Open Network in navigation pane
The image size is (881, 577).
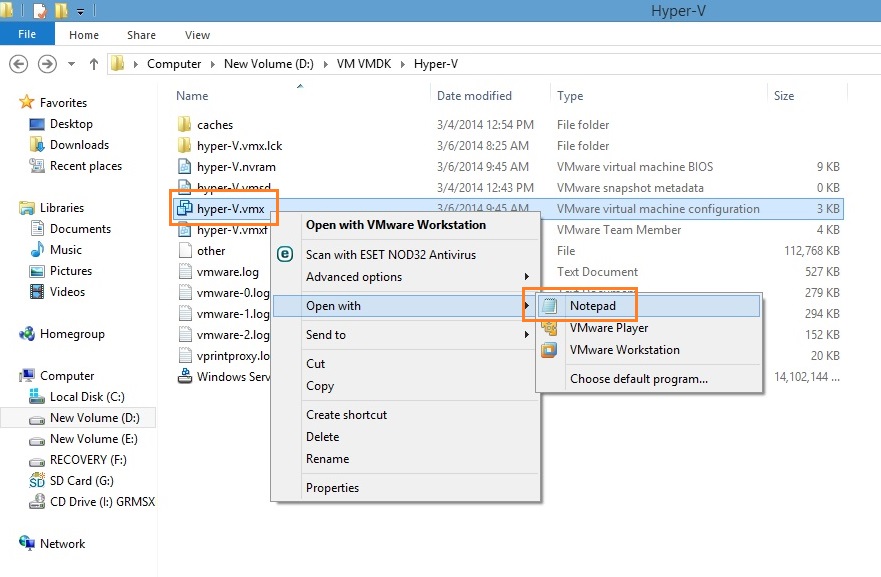[62, 544]
